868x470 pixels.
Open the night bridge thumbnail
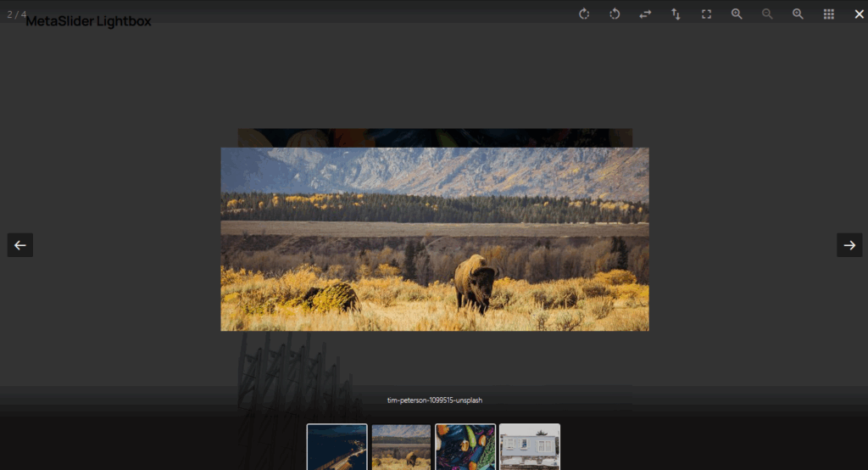click(337, 447)
